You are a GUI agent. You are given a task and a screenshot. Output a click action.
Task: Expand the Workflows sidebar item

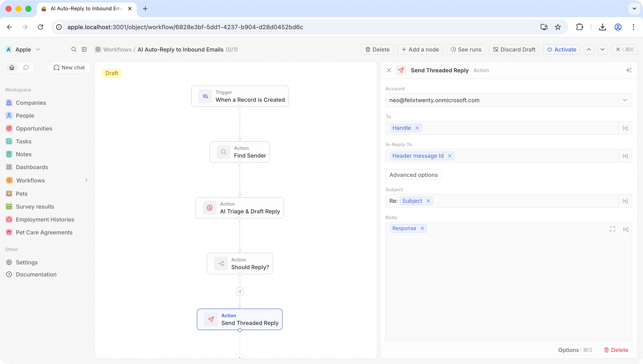[86, 180]
